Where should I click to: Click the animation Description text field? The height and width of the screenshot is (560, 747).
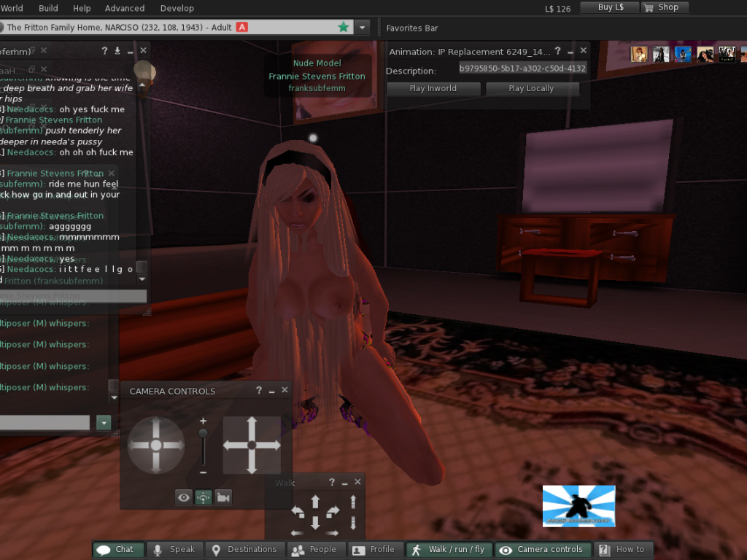point(522,69)
